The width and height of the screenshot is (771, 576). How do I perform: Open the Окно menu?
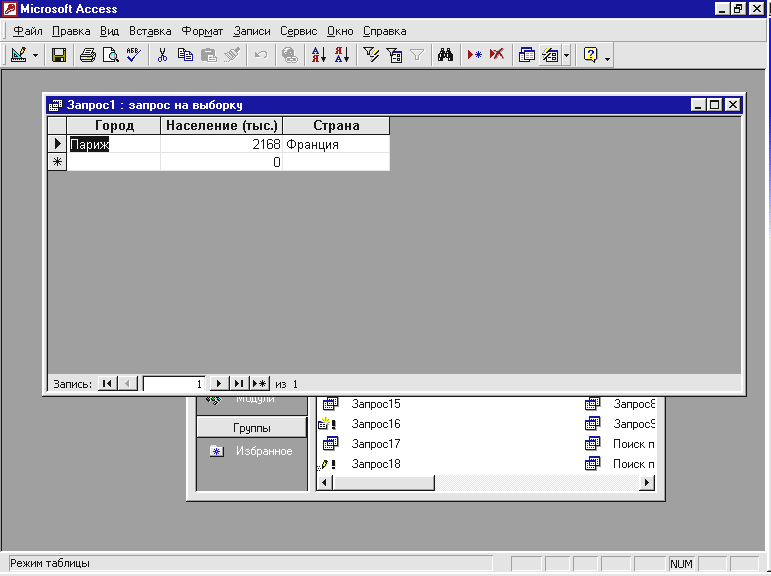pyautogui.click(x=340, y=31)
